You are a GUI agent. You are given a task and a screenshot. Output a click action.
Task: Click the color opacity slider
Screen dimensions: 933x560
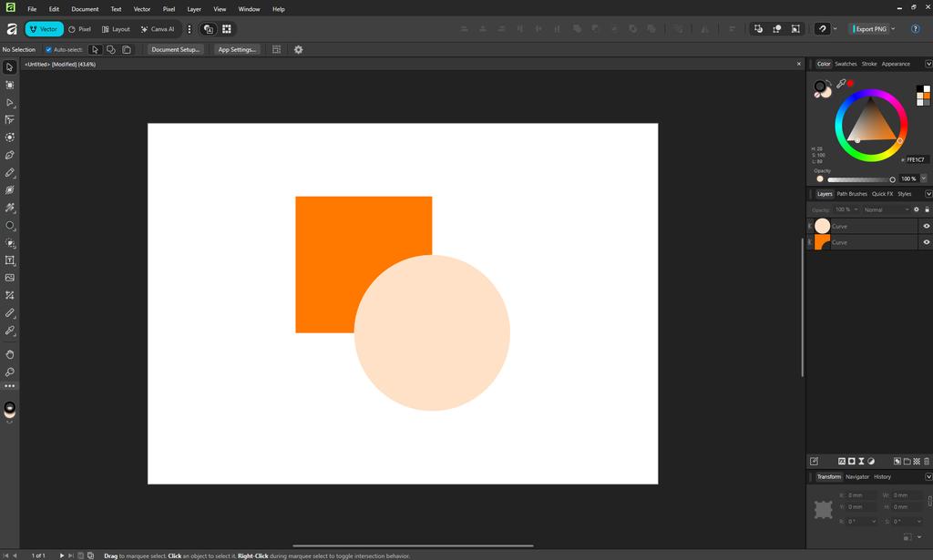[860, 179]
